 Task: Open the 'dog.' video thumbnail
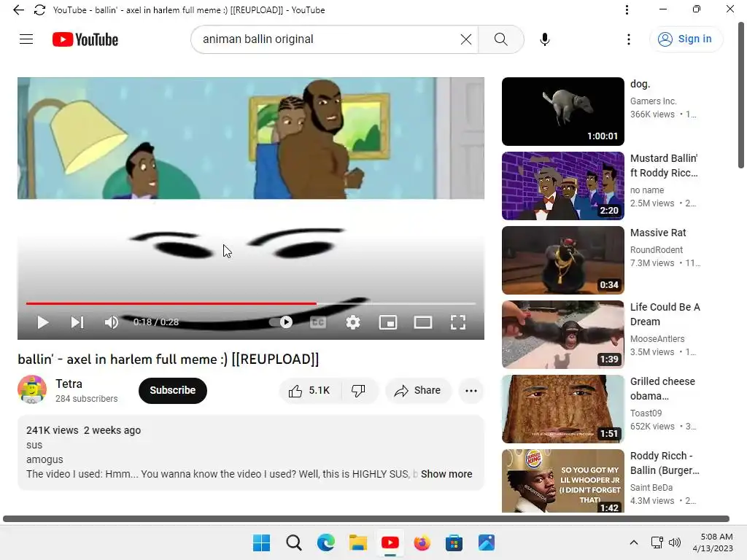[562, 112]
